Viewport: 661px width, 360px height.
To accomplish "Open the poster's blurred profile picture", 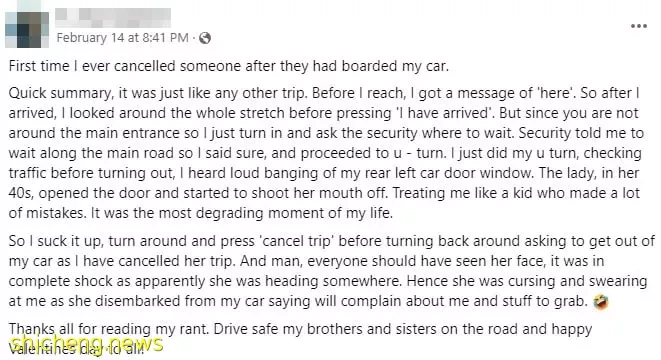I will click(27, 29).
